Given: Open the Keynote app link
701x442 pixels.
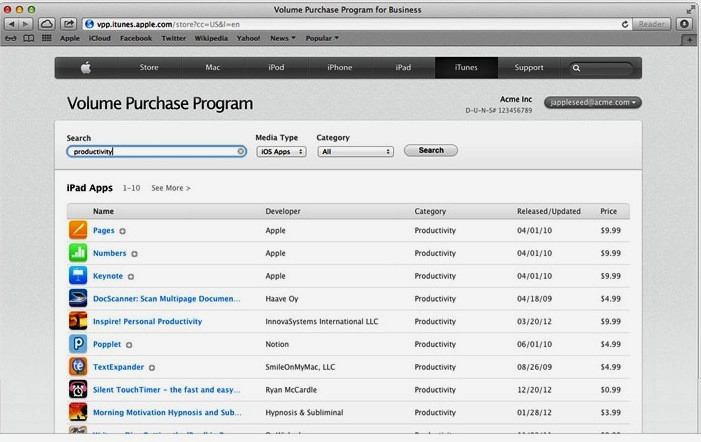Looking at the screenshot, I should pos(108,276).
